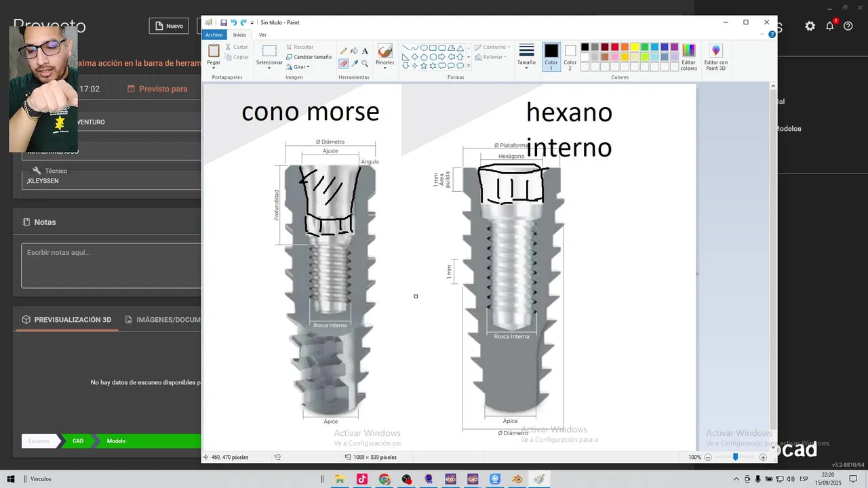Screen dimensions: 868x488
Task: Open the Seleccionar dropdown arrow
Action: [x=269, y=68]
